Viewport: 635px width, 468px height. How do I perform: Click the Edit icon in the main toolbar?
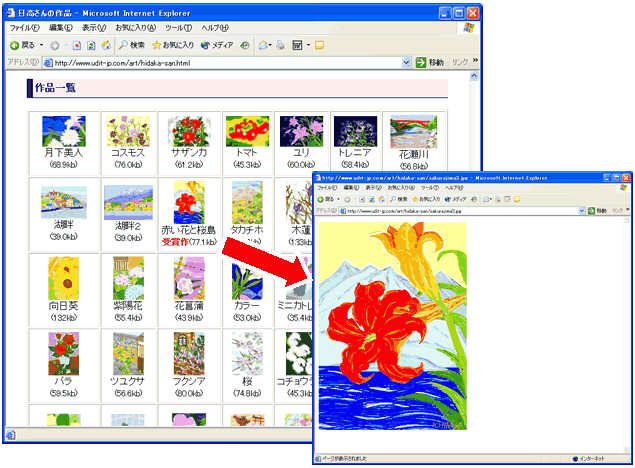click(298, 45)
